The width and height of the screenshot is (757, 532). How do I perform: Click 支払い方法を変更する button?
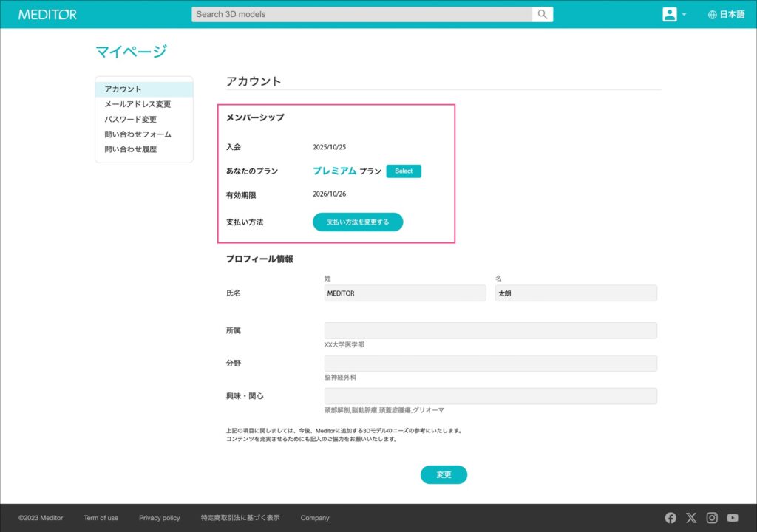pyautogui.click(x=358, y=222)
